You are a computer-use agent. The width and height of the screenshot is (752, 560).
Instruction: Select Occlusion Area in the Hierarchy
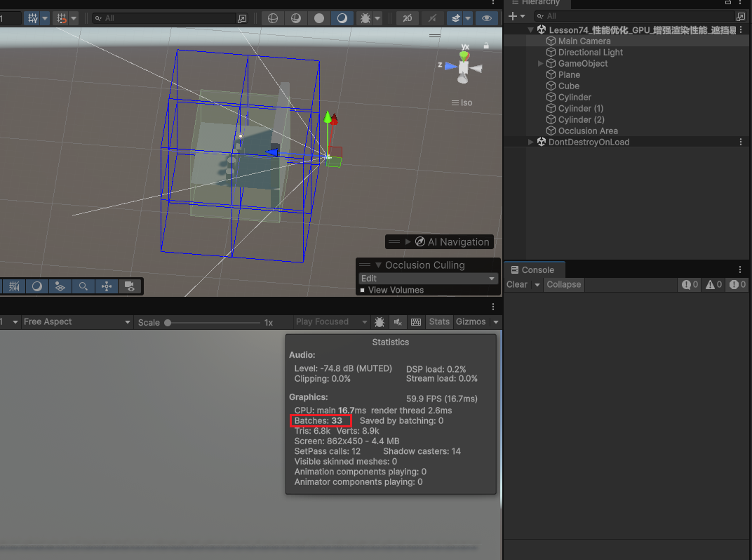(588, 131)
